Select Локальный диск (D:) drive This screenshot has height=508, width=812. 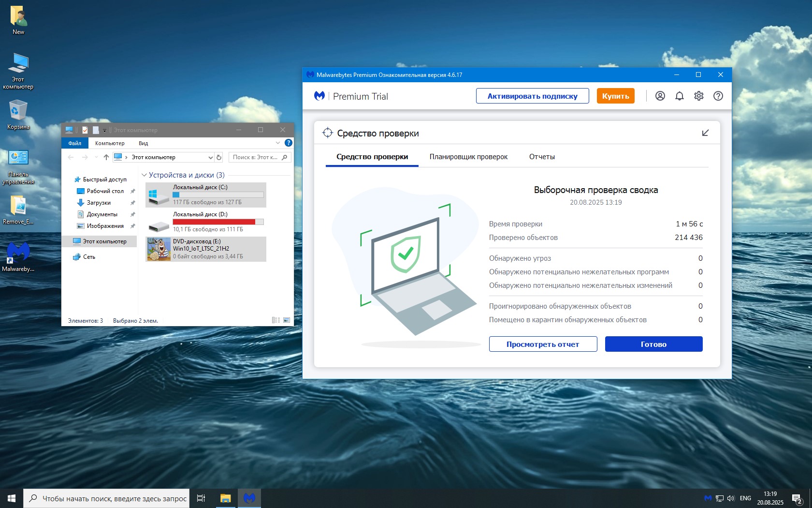click(205, 222)
